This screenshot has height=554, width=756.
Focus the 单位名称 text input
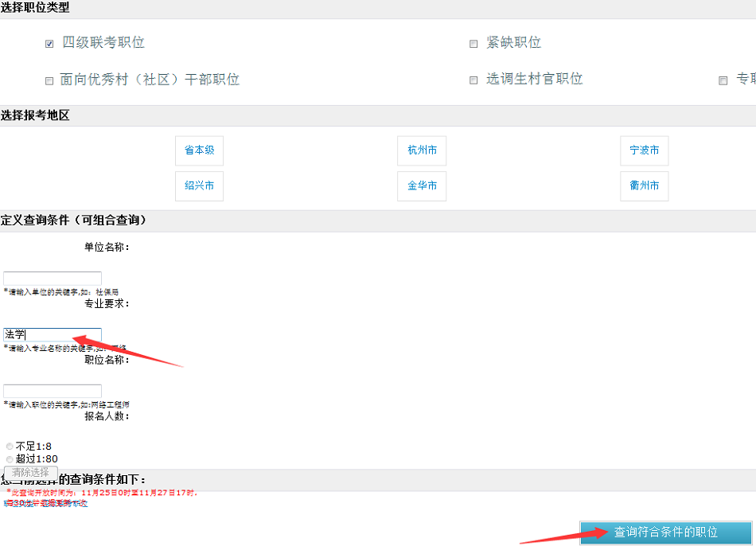53,279
